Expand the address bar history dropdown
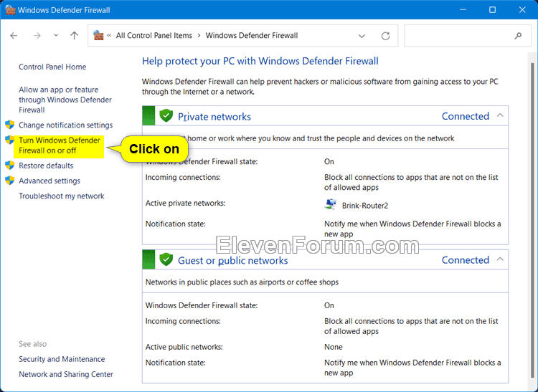The image size is (538, 392). point(362,36)
